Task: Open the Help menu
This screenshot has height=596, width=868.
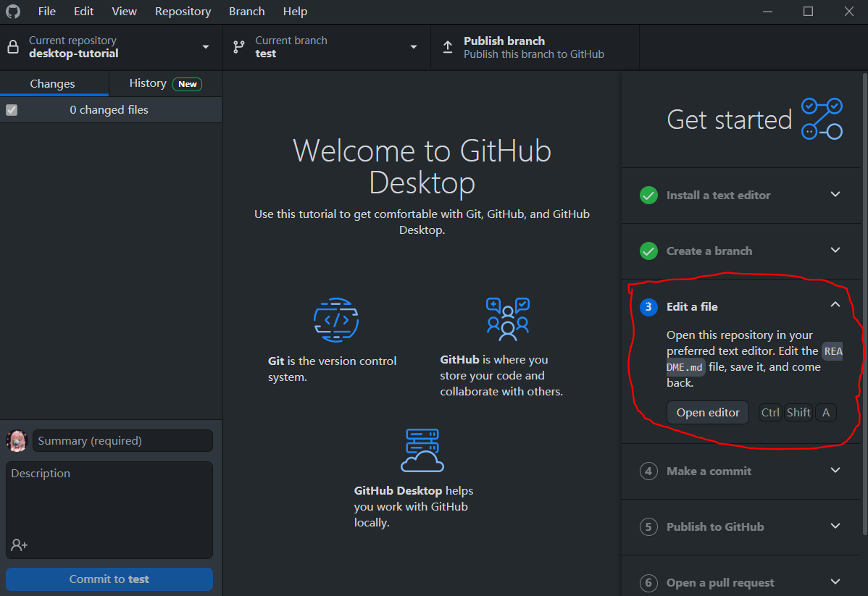Action: [295, 12]
